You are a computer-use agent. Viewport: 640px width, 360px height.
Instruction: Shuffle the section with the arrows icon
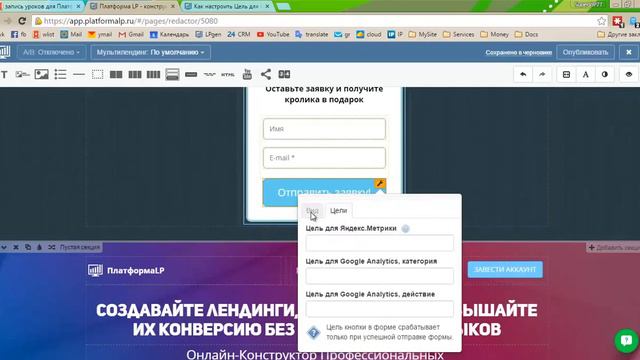point(51,247)
